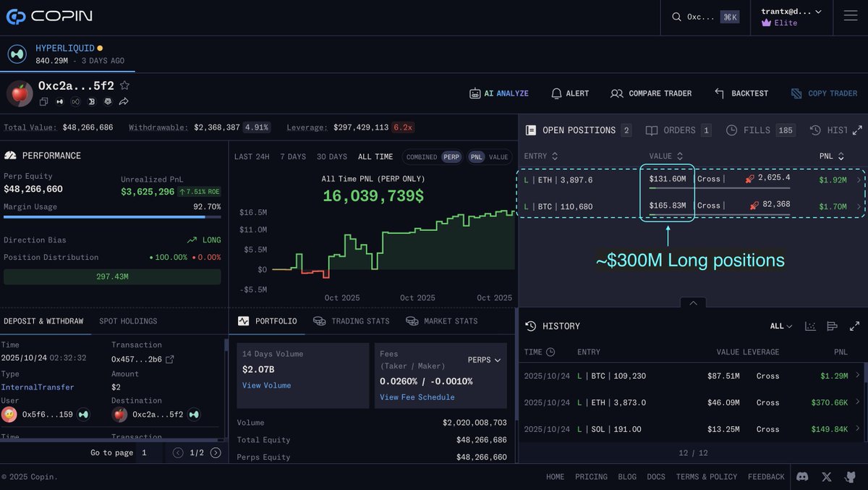Switch chart display to VALUE
The width and height of the screenshot is (868, 490).
coord(498,157)
